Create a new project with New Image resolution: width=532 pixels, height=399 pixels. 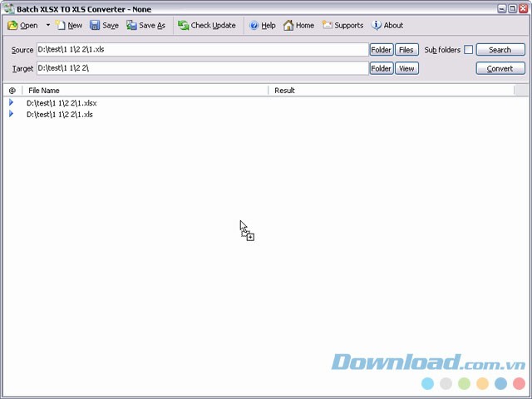coord(69,26)
